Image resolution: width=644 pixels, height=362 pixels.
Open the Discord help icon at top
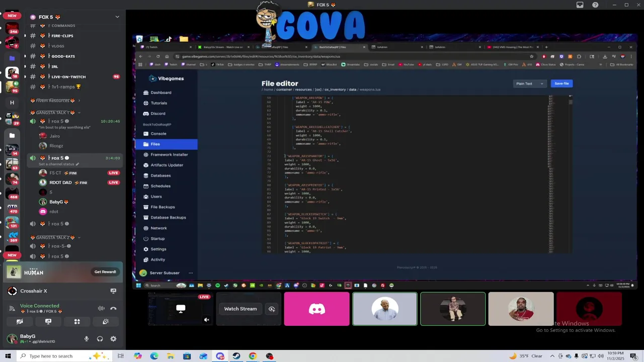pyautogui.click(x=595, y=5)
